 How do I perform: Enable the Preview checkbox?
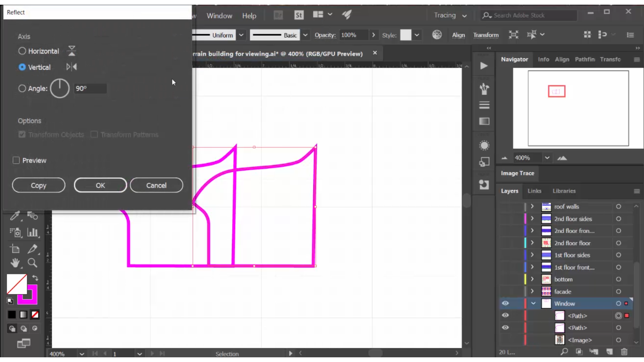(15, 161)
